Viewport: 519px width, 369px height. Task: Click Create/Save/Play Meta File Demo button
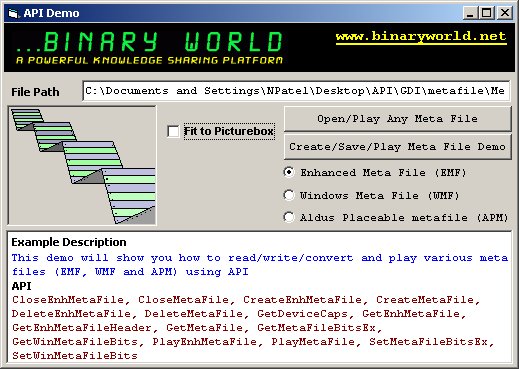[397, 147]
